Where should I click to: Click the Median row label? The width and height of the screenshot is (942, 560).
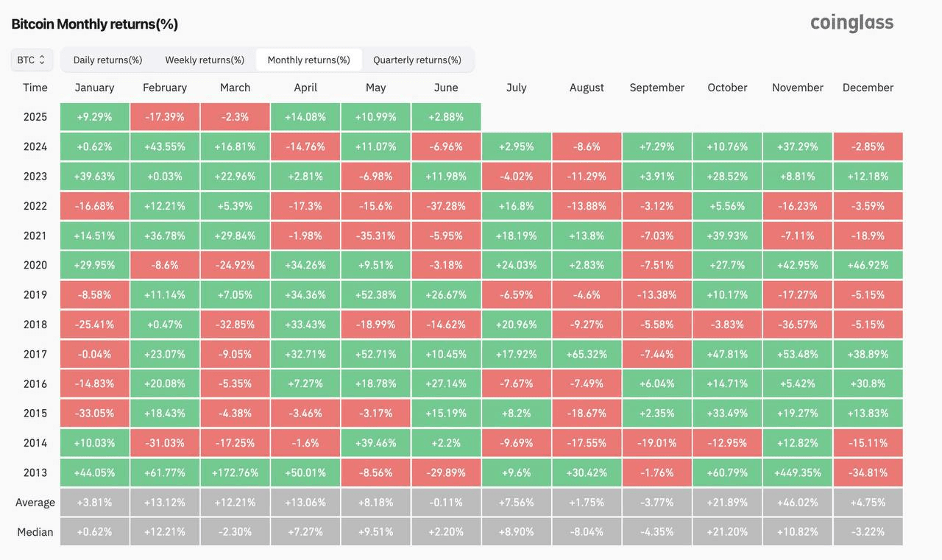[x=35, y=532]
